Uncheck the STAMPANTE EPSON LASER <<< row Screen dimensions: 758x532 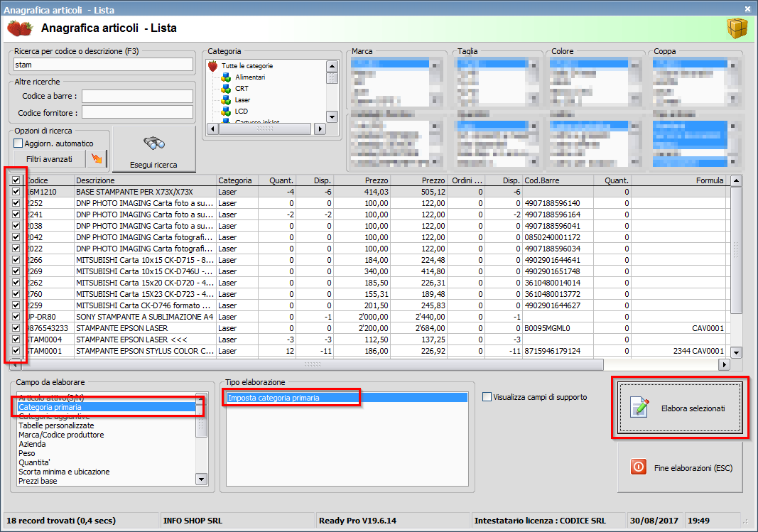(16, 340)
